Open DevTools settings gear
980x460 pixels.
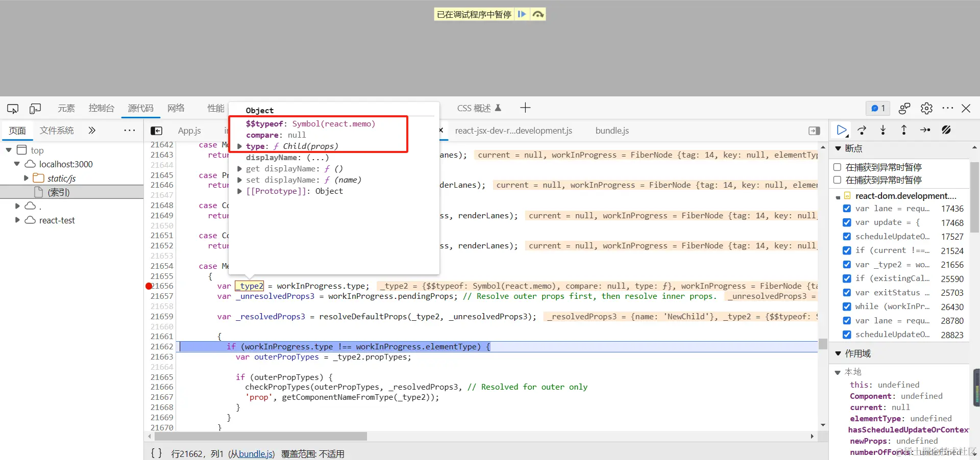click(x=926, y=108)
